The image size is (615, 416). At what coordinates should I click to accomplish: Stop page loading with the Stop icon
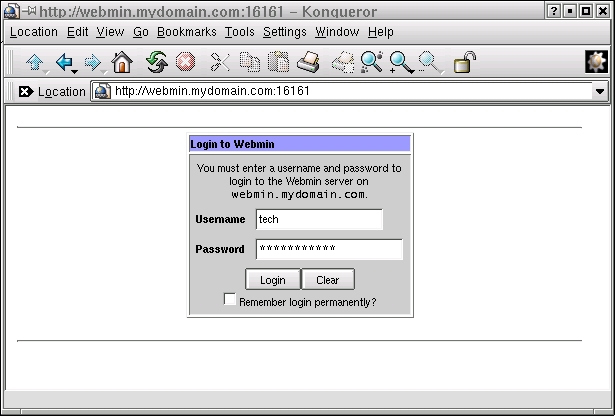click(185, 63)
